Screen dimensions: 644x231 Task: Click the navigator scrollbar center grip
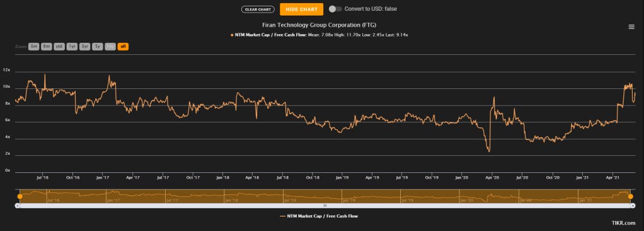325,206
